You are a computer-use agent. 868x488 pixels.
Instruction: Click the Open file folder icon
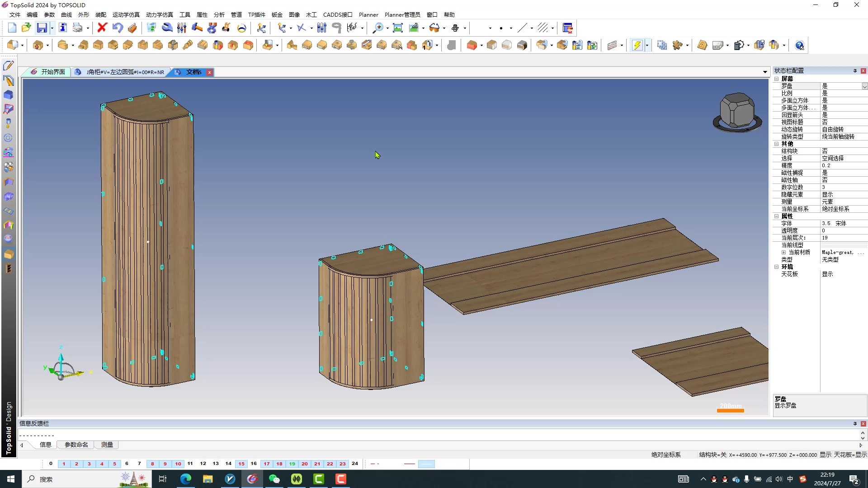tap(26, 28)
